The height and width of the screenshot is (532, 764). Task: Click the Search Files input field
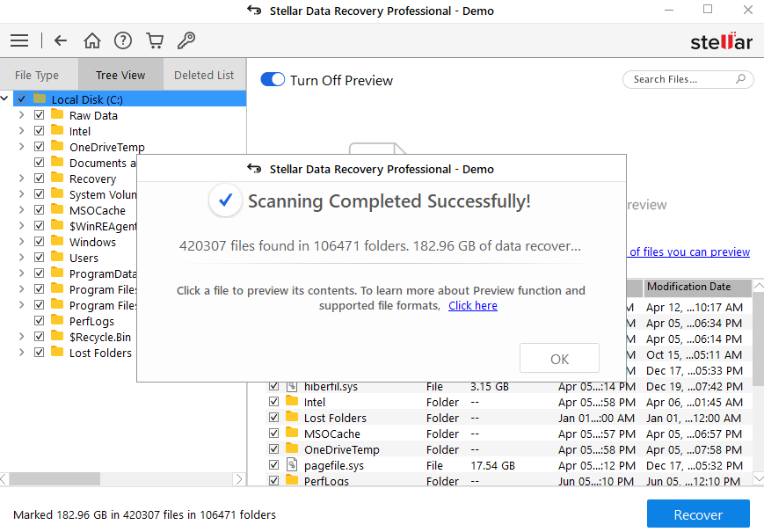click(x=688, y=79)
